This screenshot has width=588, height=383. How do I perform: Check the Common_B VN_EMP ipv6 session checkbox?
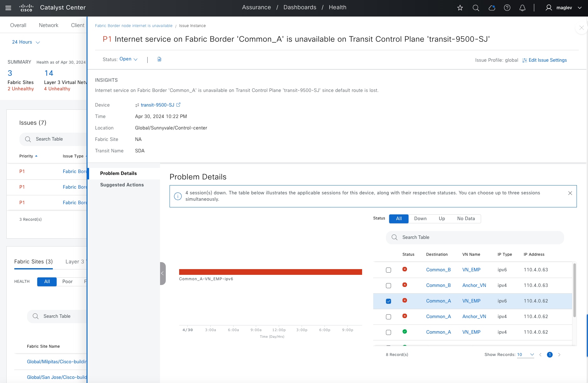click(388, 270)
